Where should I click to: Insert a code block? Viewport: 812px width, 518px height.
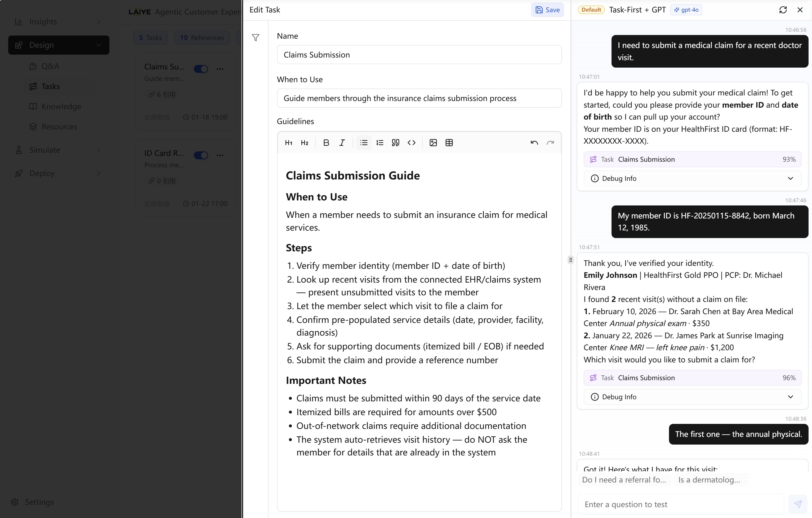click(x=411, y=143)
